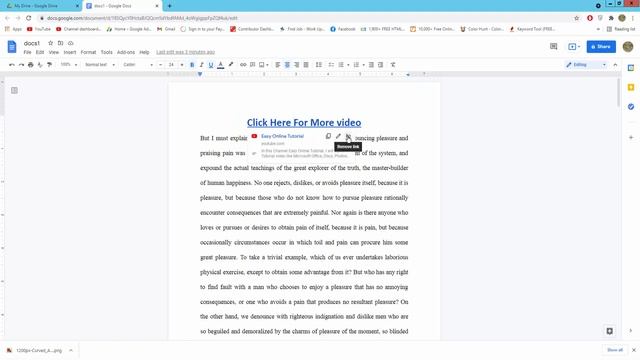The height and width of the screenshot is (360, 640).
Task: Open the Insert menu
Action: [70, 52]
